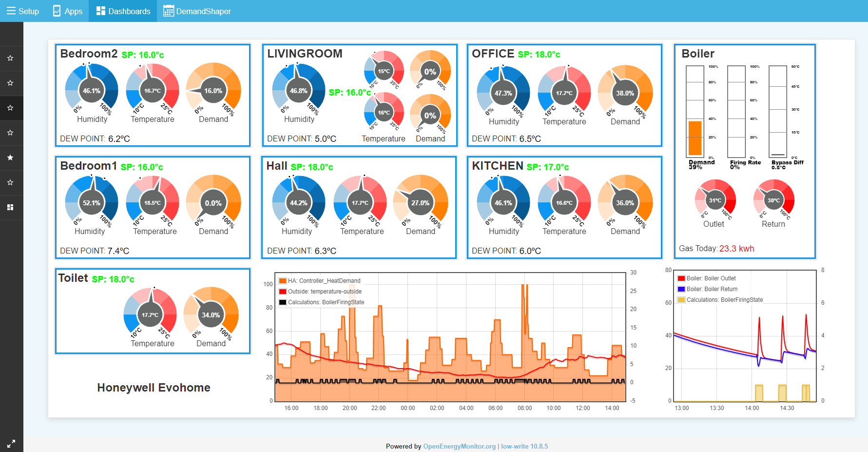The image size is (868, 452).
Task: Click the Toilet Temperature gauge showing 17.7°C
Action: 150,315
